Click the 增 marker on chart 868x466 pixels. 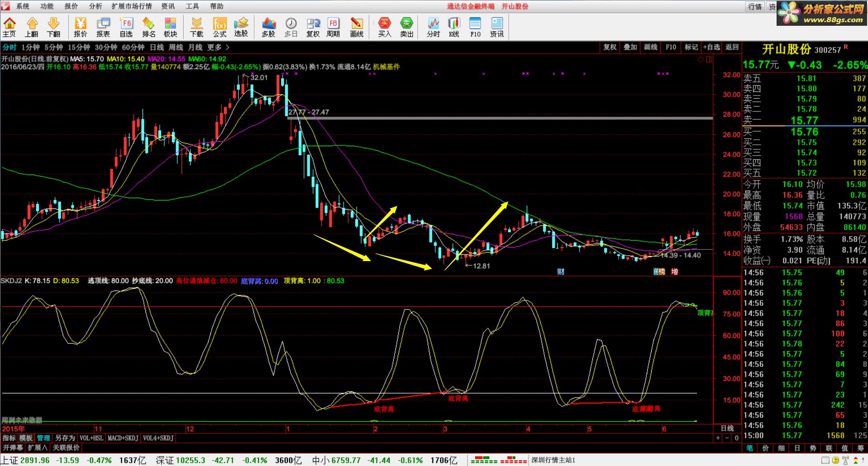674,271
